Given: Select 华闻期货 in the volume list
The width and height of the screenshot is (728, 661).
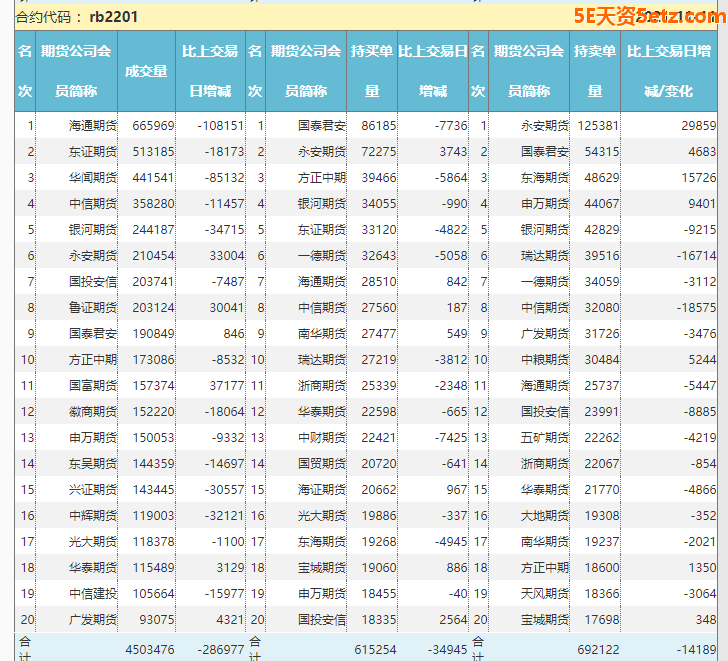Looking at the screenshot, I should (x=93, y=177).
